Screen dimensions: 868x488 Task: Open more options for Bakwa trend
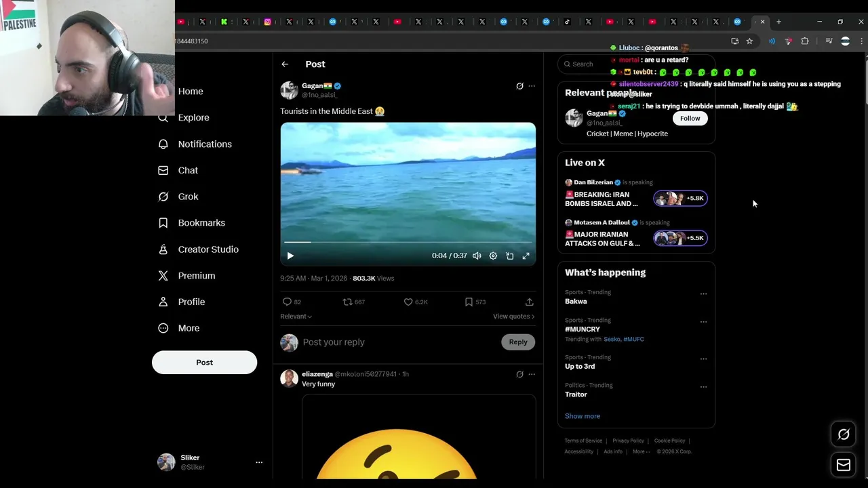click(x=703, y=294)
